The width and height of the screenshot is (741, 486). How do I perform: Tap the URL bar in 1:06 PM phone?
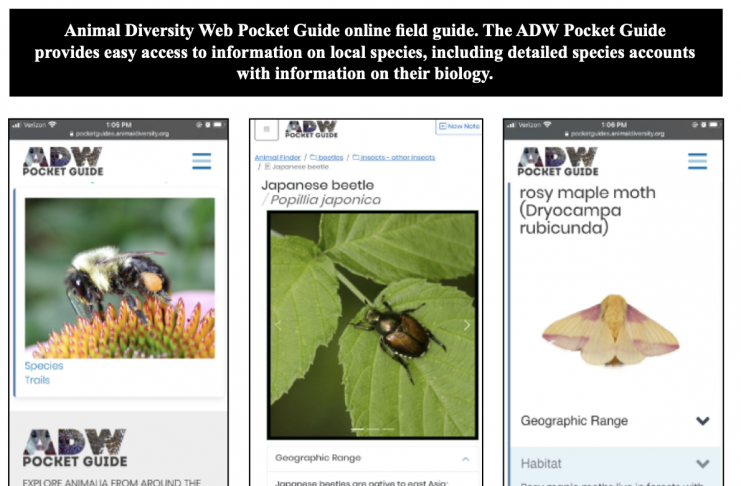point(614,134)
